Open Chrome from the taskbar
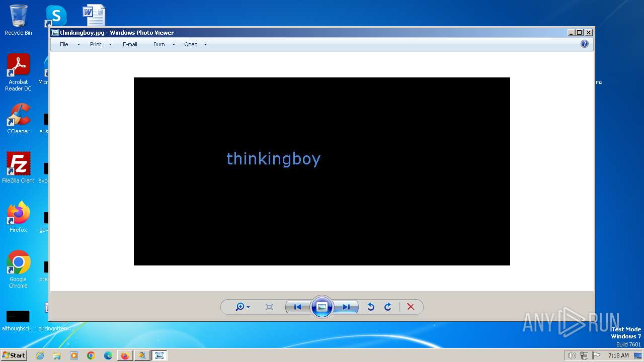The image size is (644, 362). tap(91, 355)
